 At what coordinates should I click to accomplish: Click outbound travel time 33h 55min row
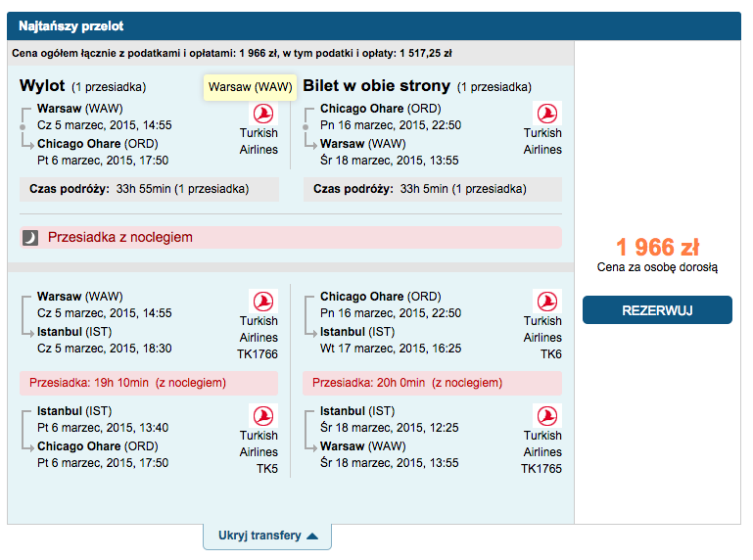point(150,189)
